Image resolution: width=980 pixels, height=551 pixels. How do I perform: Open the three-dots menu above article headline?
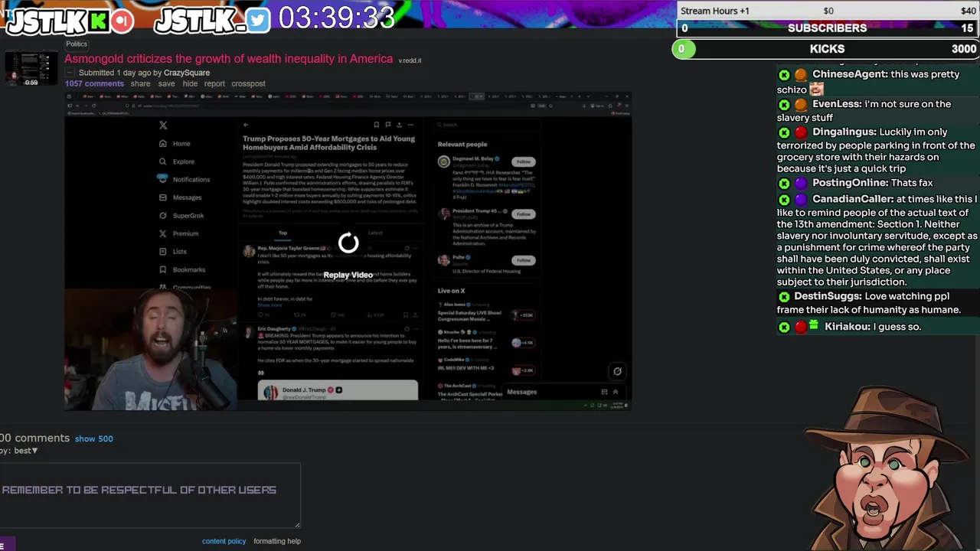410,125
